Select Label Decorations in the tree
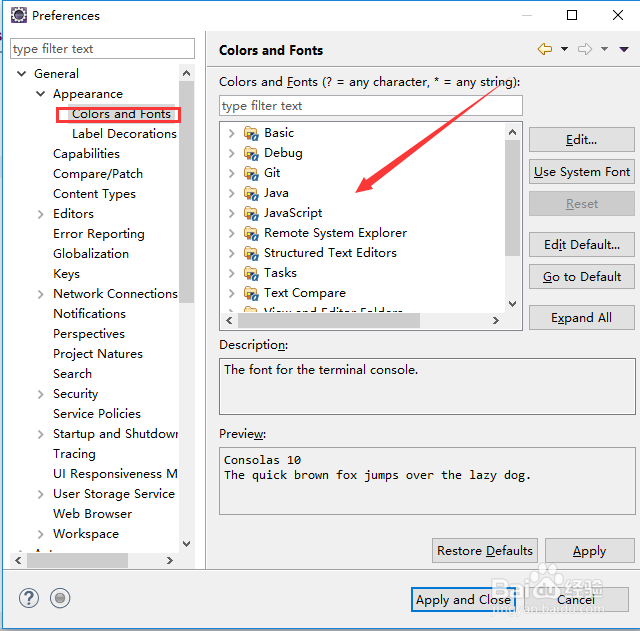Viewport: 640px width, 631px height. (x=124, y=134)
